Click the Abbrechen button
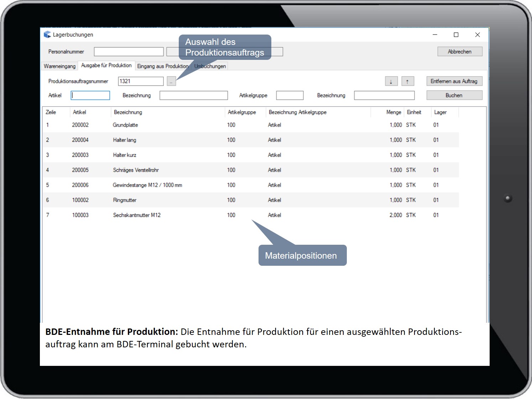The image size is (532, 399). coord(460,52)
